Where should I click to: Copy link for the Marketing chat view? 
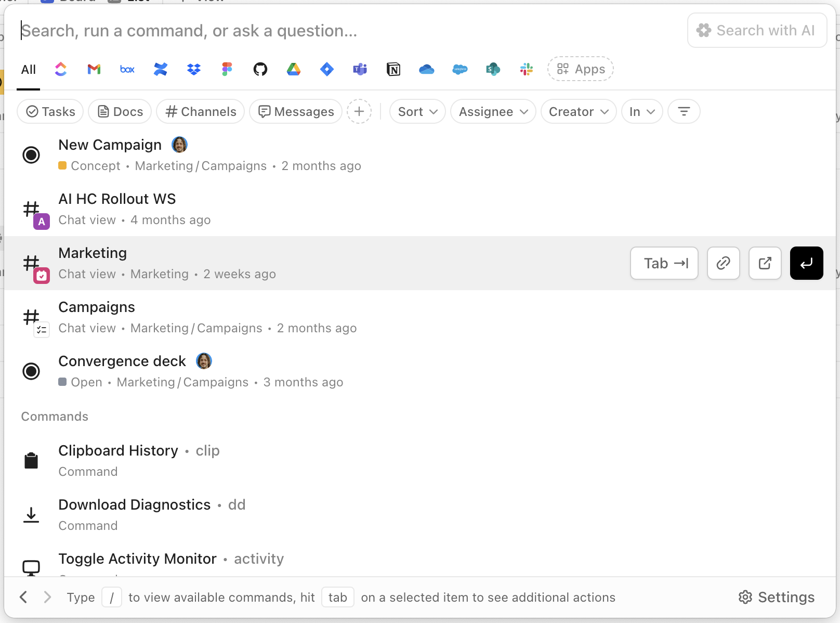click(x=723, y=263)
